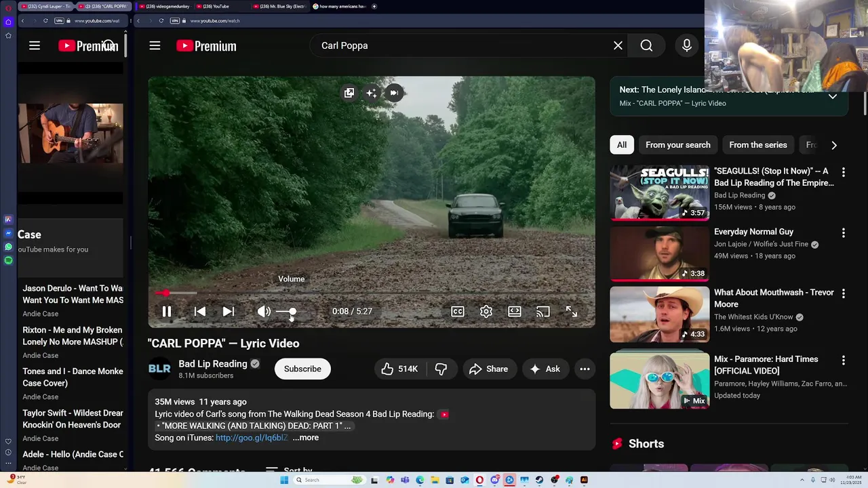Viewport: 868px width, 488px height.
Task: Open the main YouTube hamburger menu
Action: pos(155,45)
